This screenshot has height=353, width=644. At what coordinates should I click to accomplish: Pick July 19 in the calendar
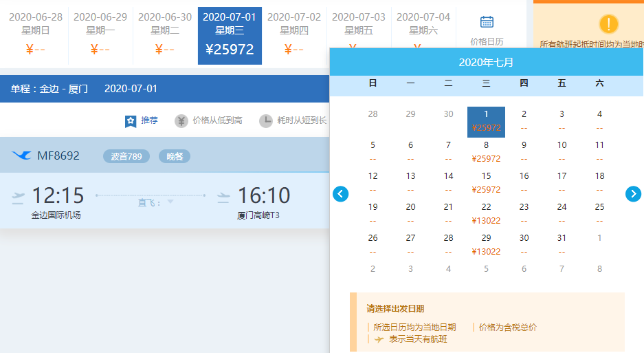tap(373, 214)
